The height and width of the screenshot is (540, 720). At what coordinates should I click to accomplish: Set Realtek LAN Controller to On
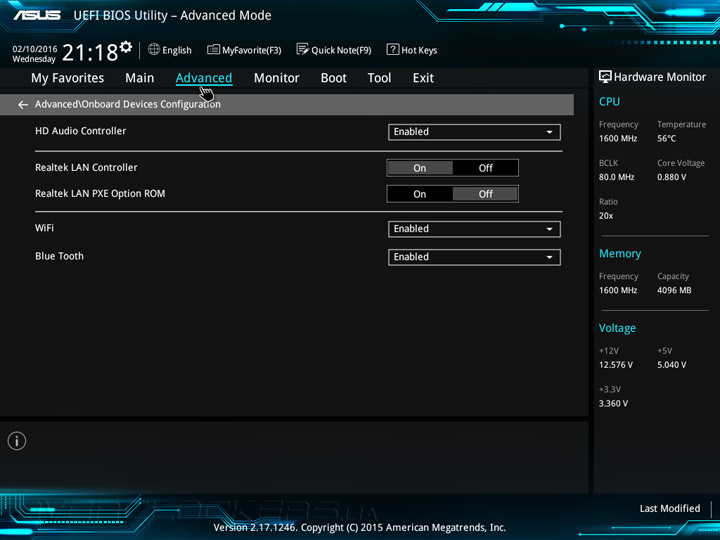[420, 168]
